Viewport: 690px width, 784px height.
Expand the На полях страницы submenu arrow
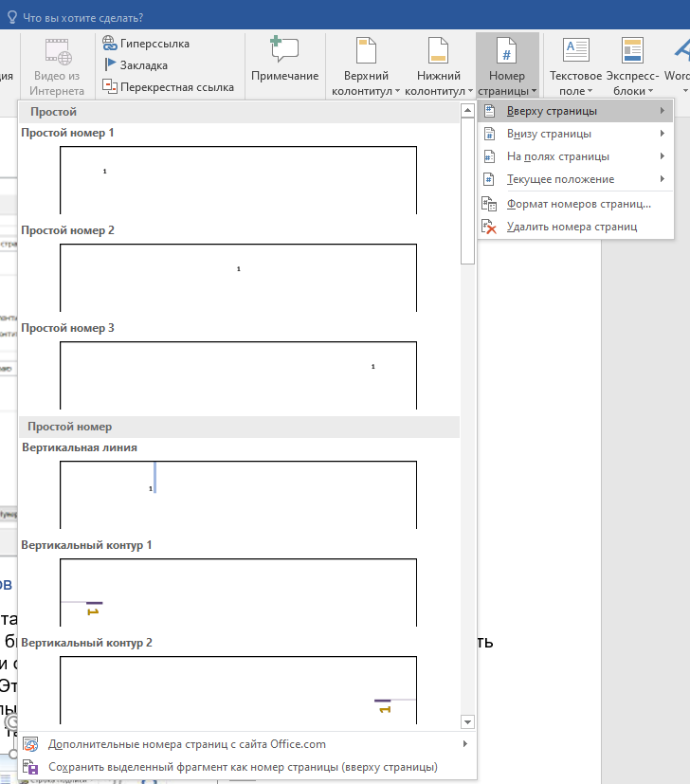tap(662, 156)
